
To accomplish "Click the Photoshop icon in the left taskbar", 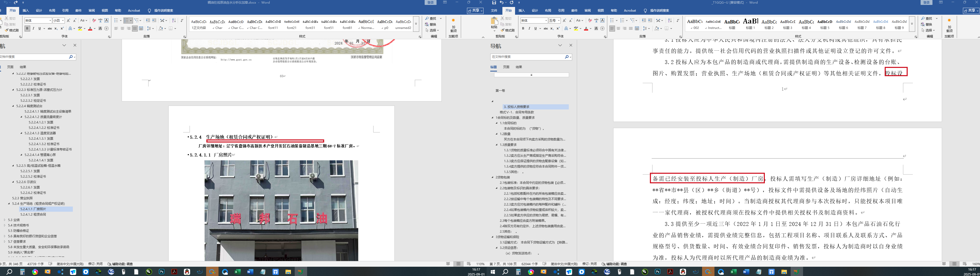I will click(x=162, y=272).
